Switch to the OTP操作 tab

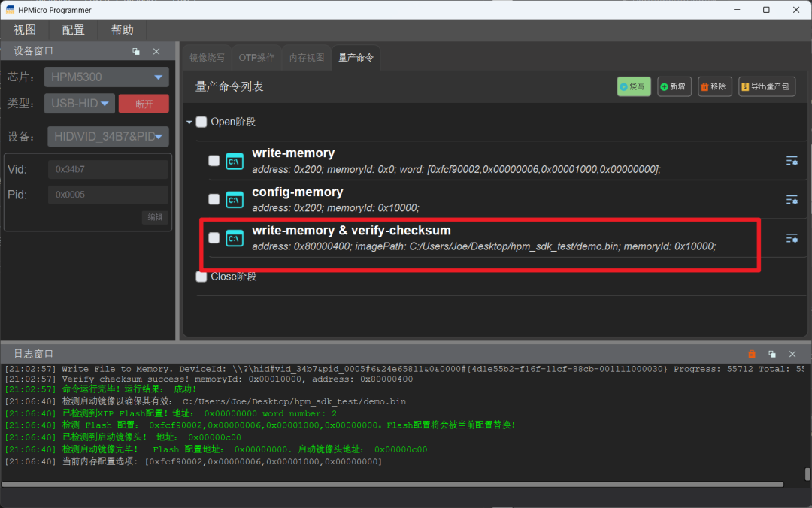point(257,57)
